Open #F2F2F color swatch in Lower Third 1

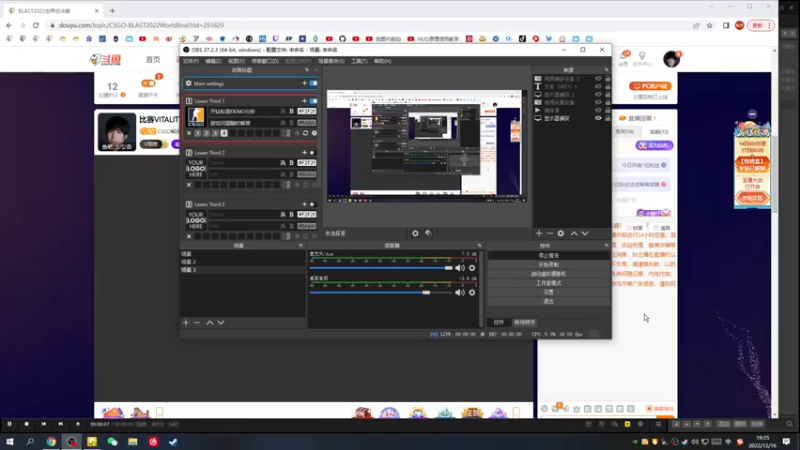tap(307, 111)
